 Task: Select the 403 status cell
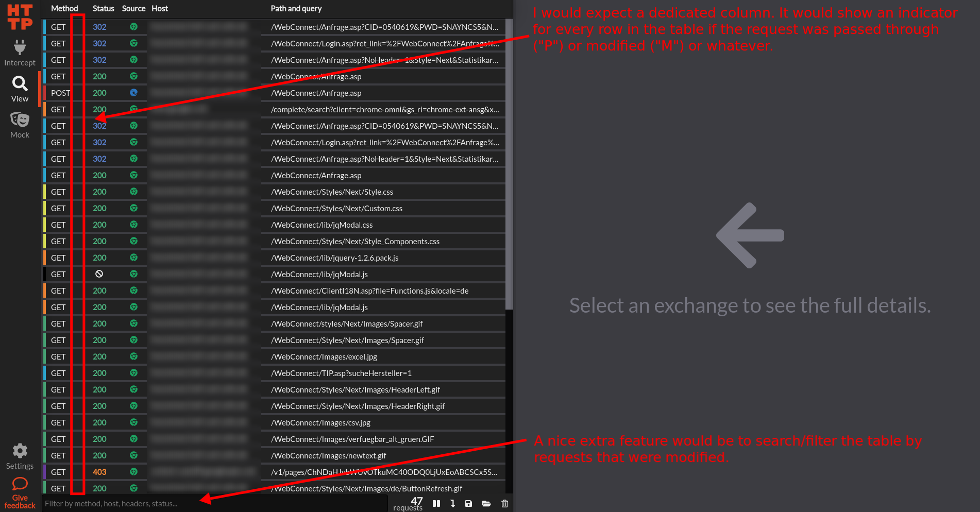pos(99,472)
